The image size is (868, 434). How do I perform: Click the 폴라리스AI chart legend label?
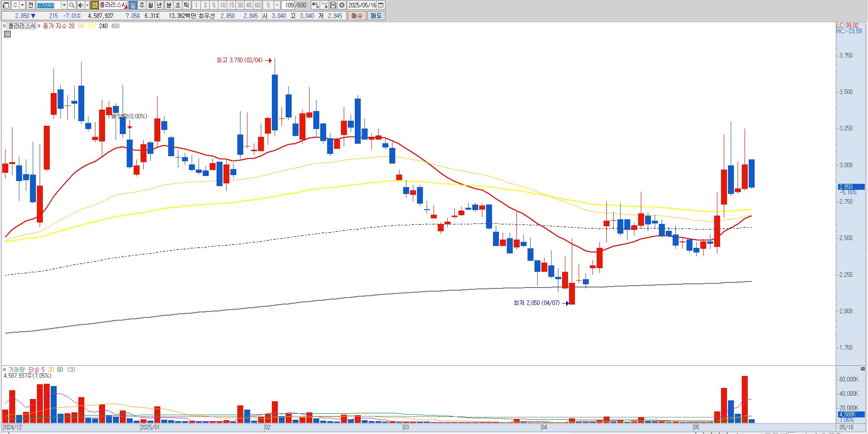click(22, 26)
